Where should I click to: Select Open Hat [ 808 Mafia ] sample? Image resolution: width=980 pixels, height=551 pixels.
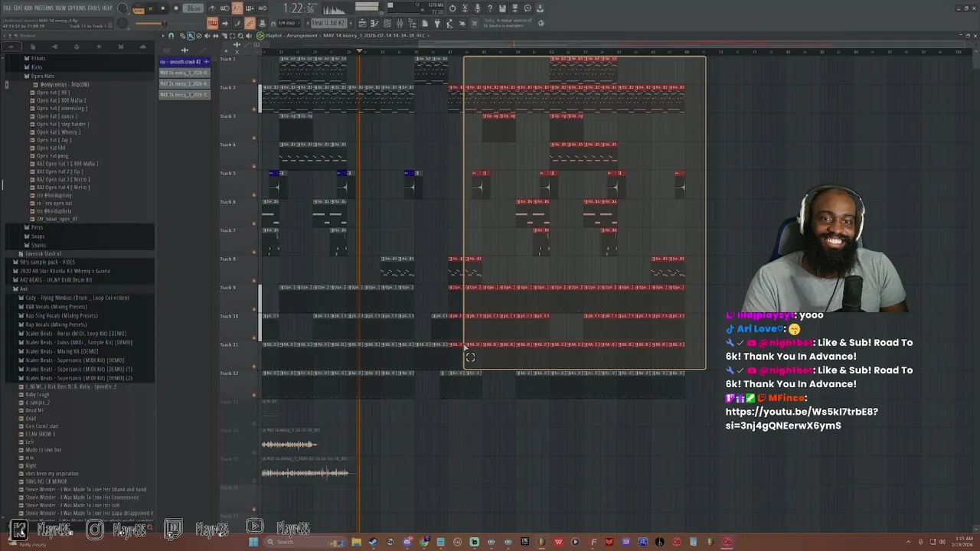tap(60, 100)
